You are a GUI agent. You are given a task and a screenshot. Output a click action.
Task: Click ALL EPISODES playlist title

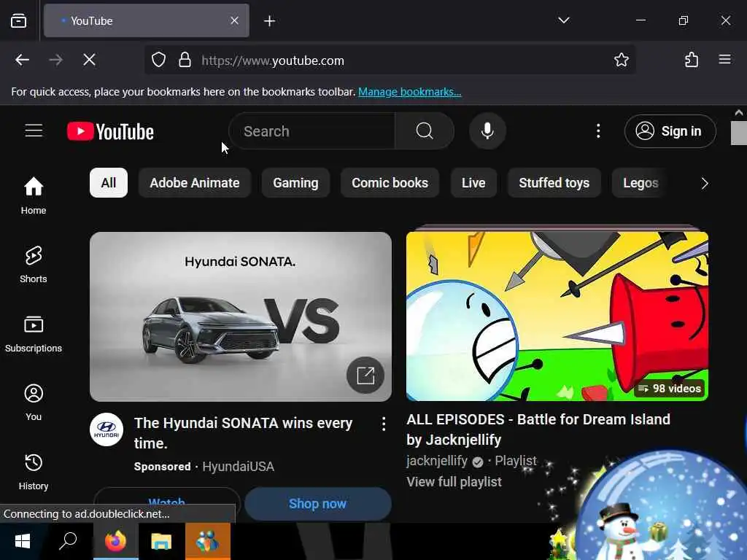point(538,429)
